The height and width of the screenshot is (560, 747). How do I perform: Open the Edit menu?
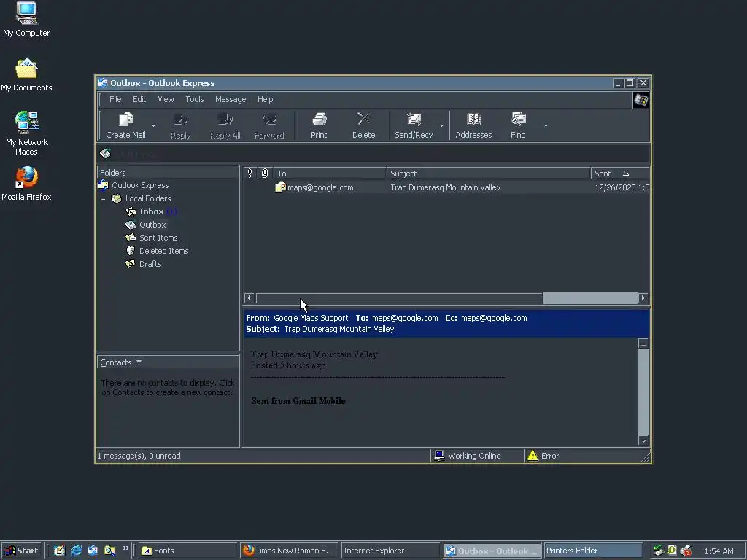coord(139,99)
